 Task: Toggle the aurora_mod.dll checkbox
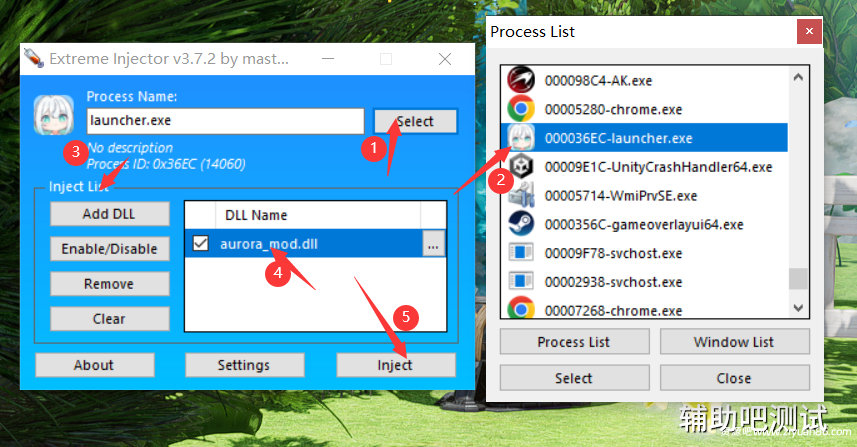(200, 243)
